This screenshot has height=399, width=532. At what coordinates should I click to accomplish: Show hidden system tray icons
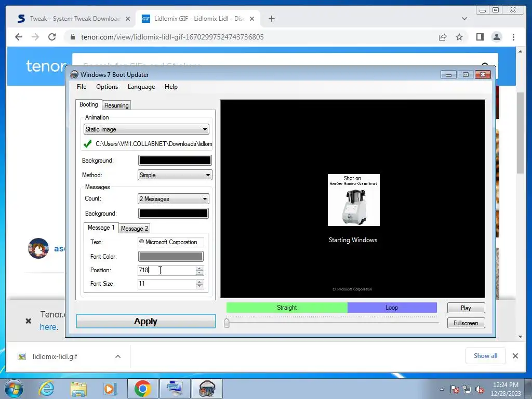[x=442, y=389]
